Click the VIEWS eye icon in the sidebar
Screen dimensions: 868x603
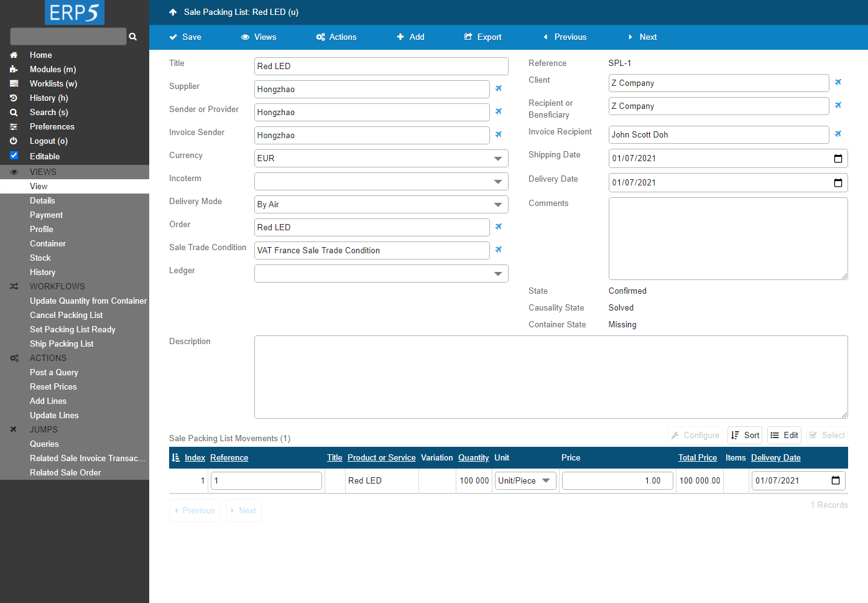pos(14,172)
